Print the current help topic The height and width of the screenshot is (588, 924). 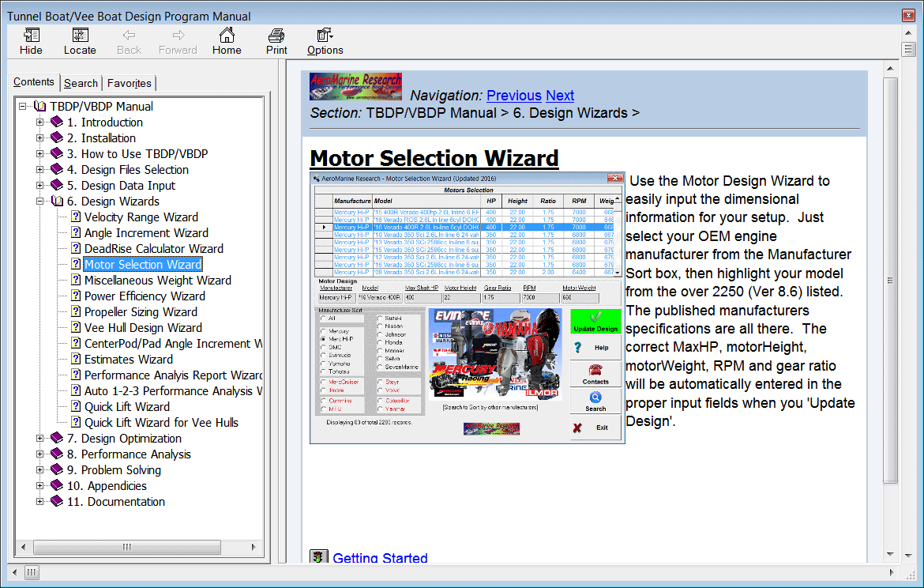pyautogui.click(x=276, y=36)
